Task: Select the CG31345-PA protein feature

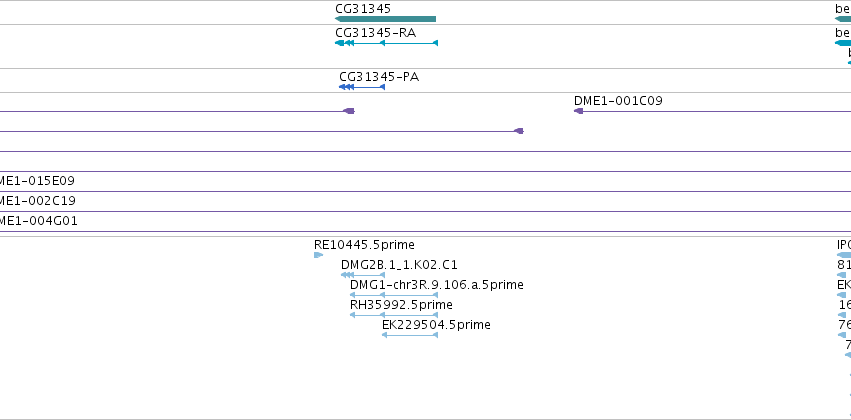Action: [x=362, y=87]
